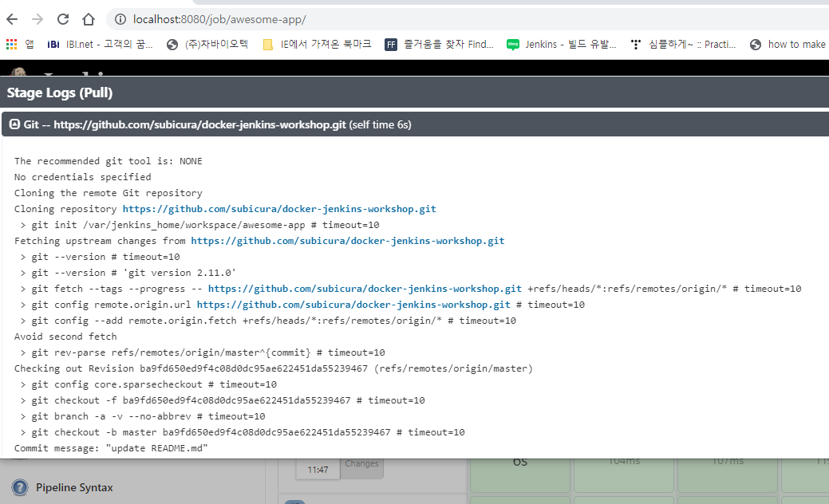The height and width of the screenshot is (504, 829).
Task: Click the Changes label in stage view
Action: pyautogui.click(x=361, y=464)
